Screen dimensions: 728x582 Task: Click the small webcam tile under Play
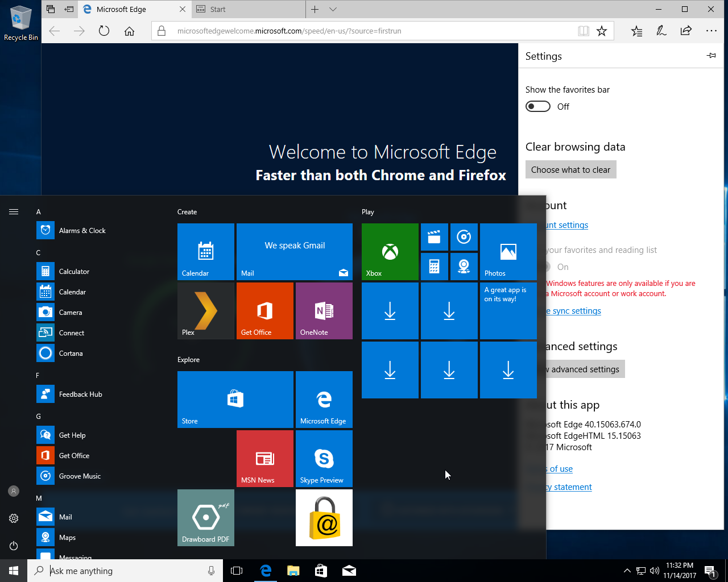[x=464, y=267]
